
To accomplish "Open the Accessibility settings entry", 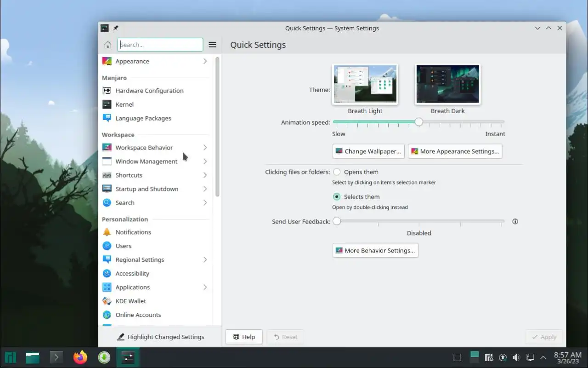I will click(155, 274).
